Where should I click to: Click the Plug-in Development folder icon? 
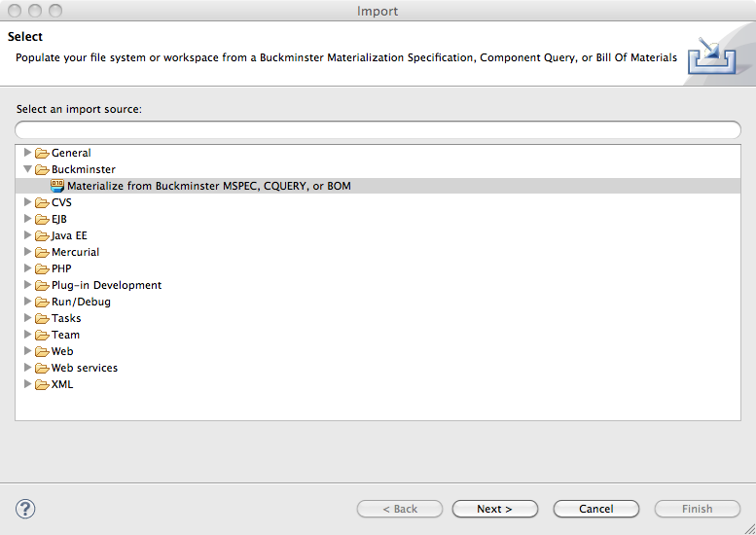coord(42,285)
